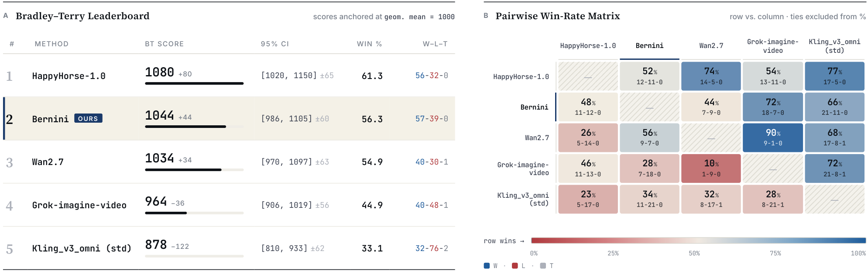Click the Grok-imagine-video score 964
This screenshot has width=868, height=272.
[156, 201]
